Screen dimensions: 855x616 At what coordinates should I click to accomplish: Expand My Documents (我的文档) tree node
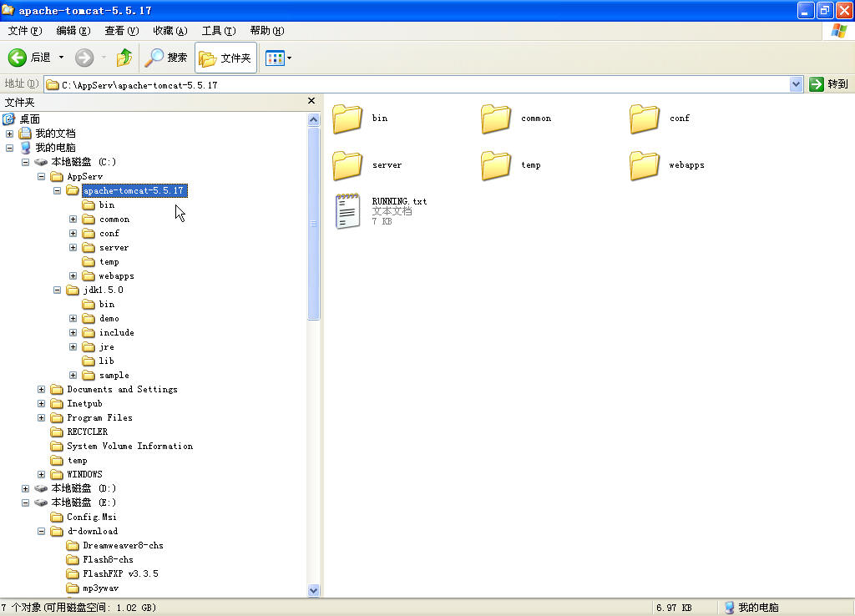pyautogui.click(x=9, y=134)
